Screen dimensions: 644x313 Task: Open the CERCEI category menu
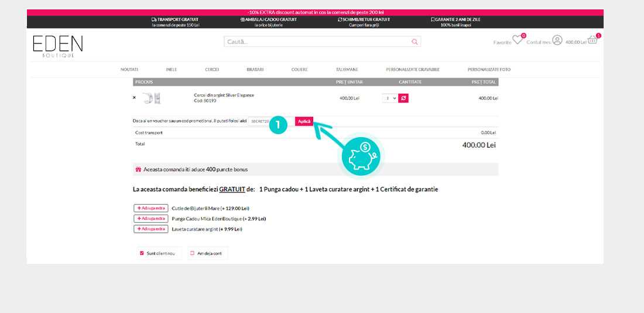(x=212, y=70)
